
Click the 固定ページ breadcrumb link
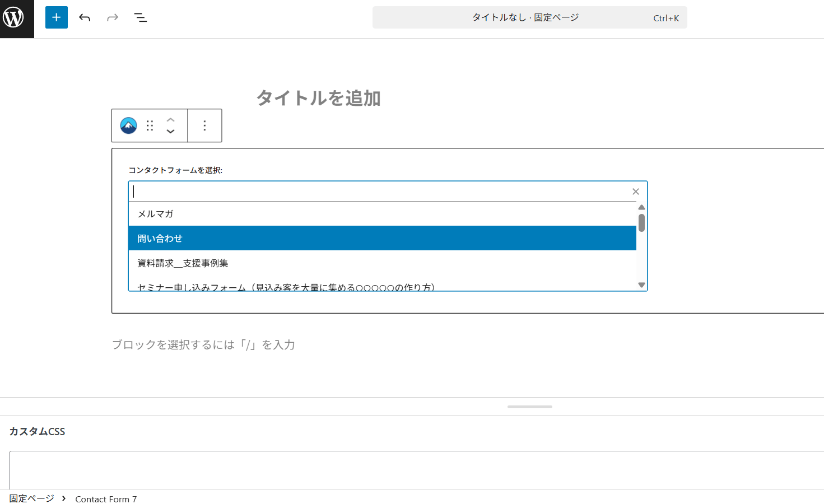point(32,498)
